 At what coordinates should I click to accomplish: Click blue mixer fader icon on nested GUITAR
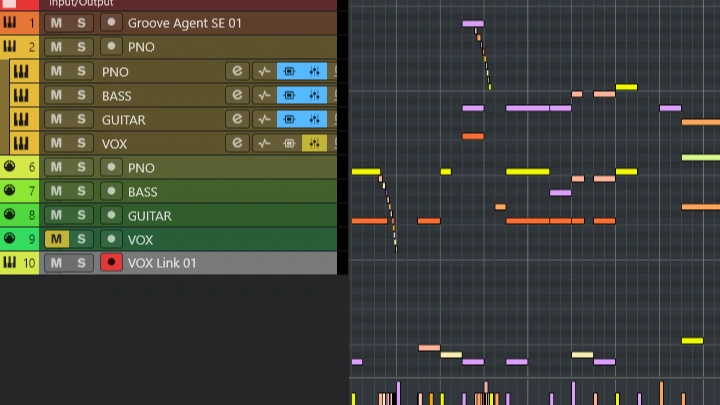[x=315, y=119]
